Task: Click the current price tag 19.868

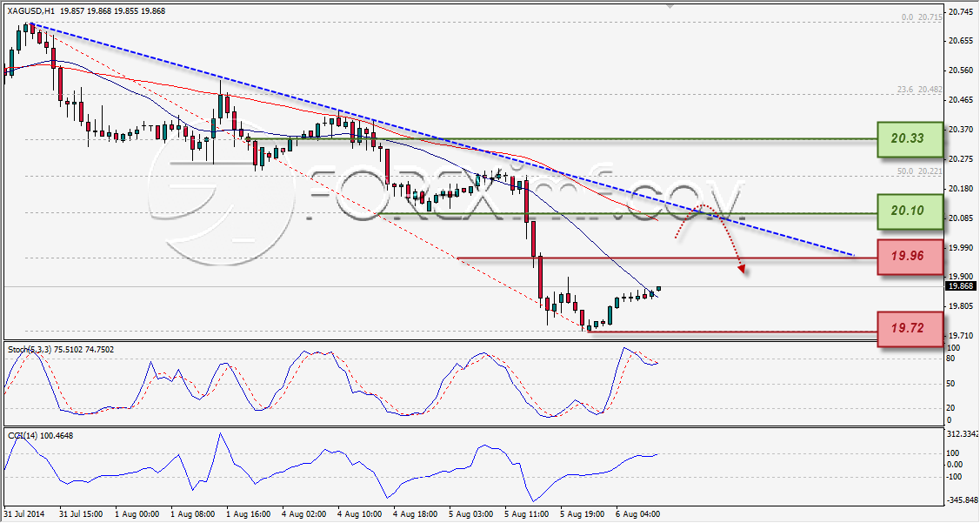Action: click(961, 286)
